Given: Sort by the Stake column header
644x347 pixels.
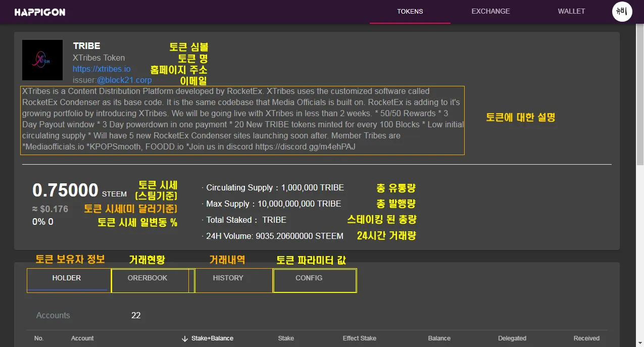Looking at the screenshot, I should (286, 338).
